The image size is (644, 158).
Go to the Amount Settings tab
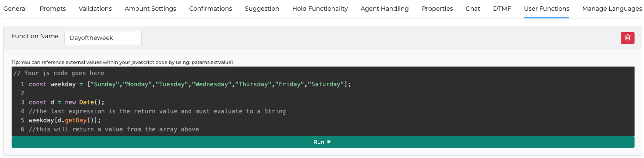coord(150,9)
